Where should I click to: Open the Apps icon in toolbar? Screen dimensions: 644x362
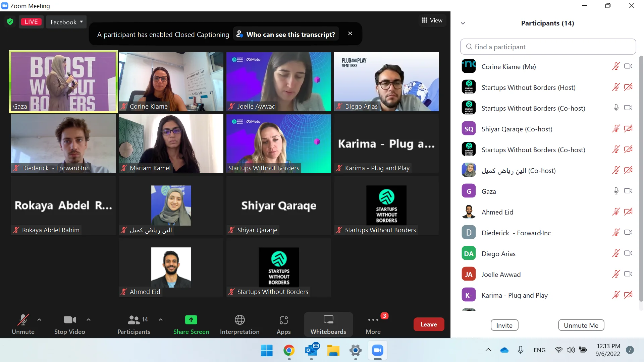coord(283,320)
